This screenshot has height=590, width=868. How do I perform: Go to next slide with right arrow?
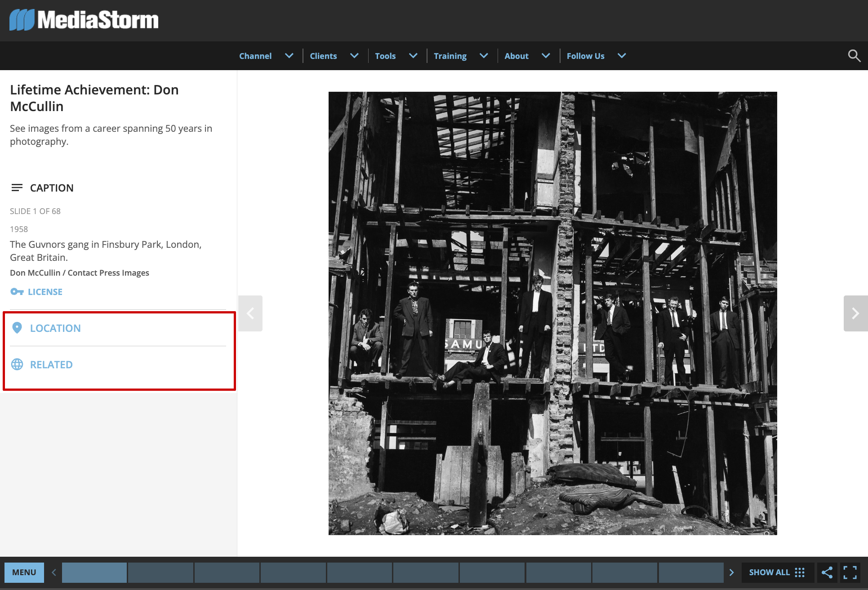click(855, 313)
